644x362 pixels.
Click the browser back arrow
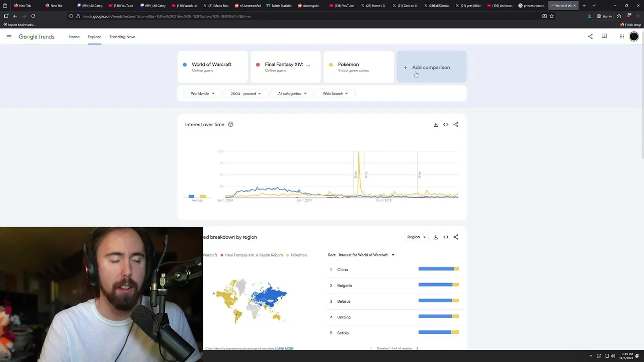click(x=15, y=16)
